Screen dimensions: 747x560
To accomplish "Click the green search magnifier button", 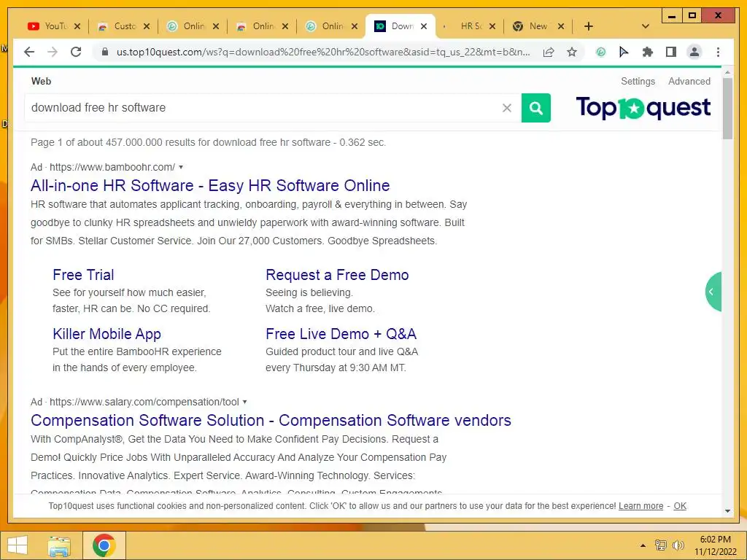I will point(536,108).
